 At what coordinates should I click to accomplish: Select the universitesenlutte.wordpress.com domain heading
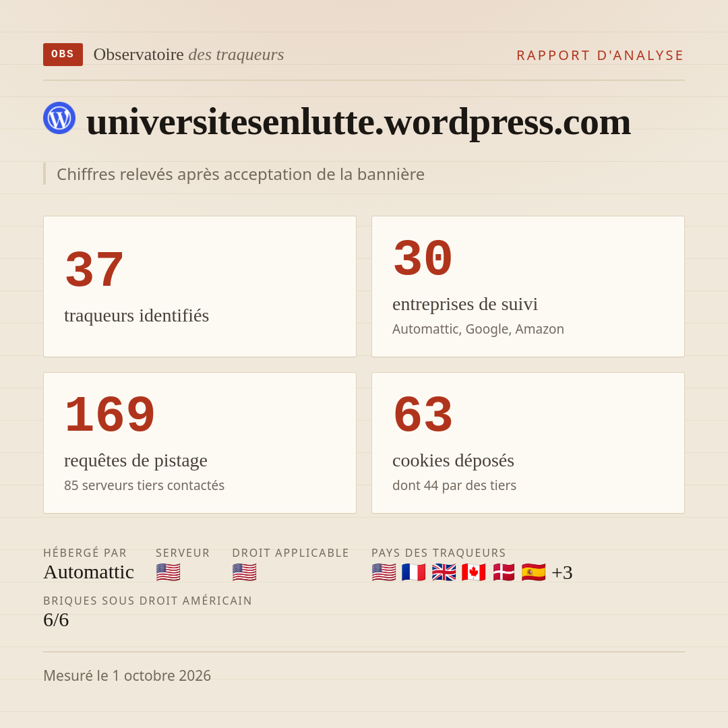pos(359,122)
